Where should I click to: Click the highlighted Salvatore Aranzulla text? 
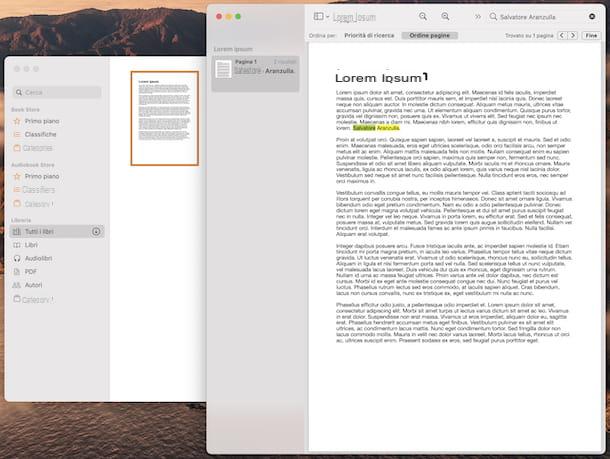[376, 128]
